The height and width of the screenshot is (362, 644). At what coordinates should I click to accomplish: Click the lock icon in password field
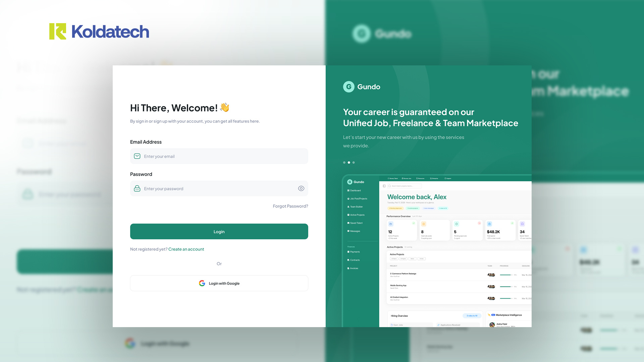(x=137, y=188)
